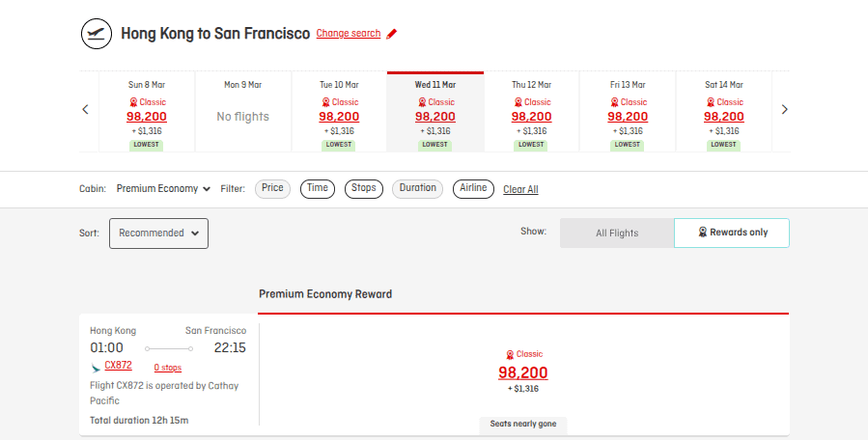The width and height of the screenshot is (868, 440).
Task: Select the Sun 8 Mar date tab
Action: tap(147, 112)
